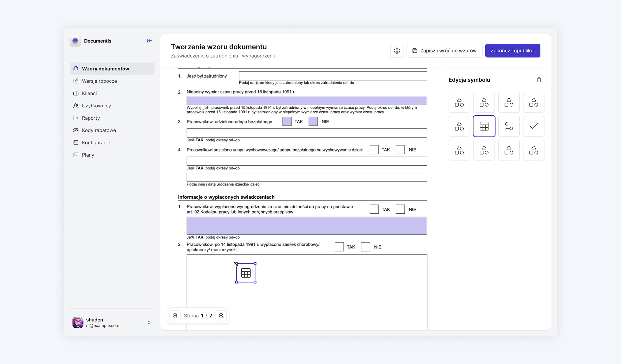Check NIE for urlop wychowawczy question 4

[400, 150]
